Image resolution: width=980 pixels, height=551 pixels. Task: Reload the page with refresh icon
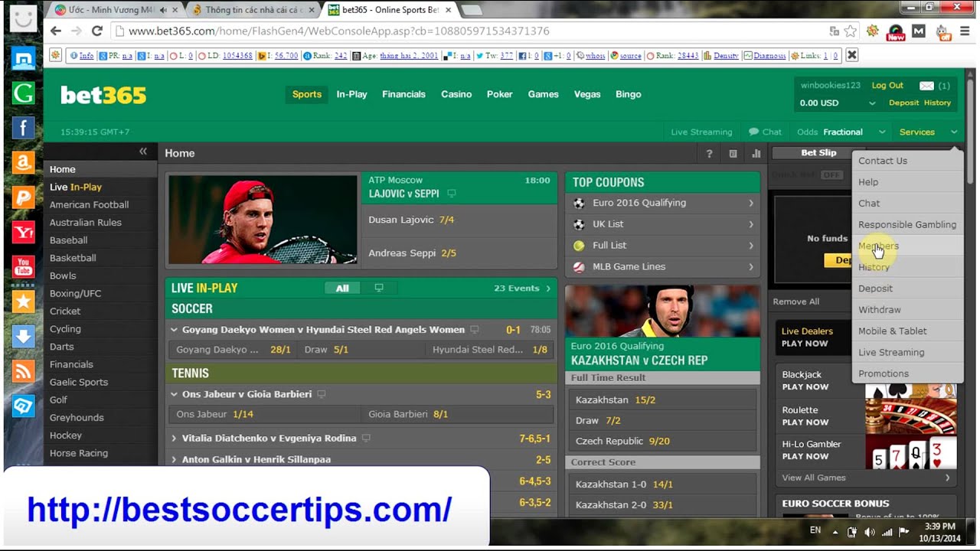click(96, 31)
